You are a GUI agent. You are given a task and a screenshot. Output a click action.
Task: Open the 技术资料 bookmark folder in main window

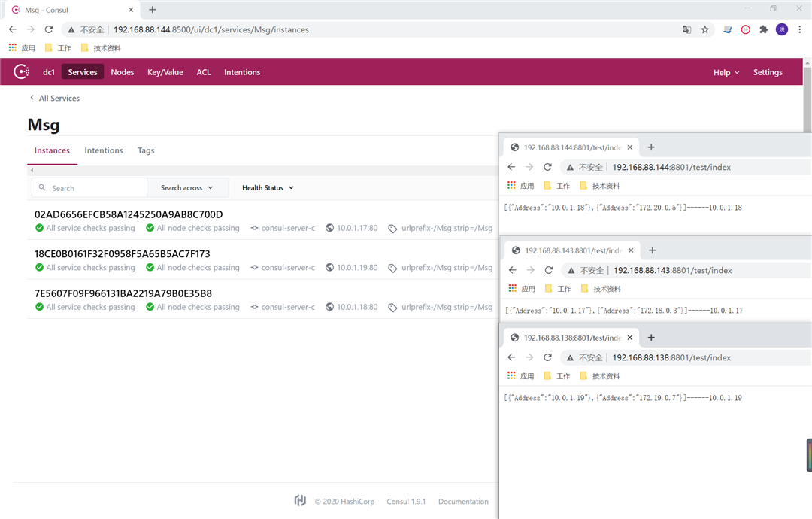tap(101, 47)
